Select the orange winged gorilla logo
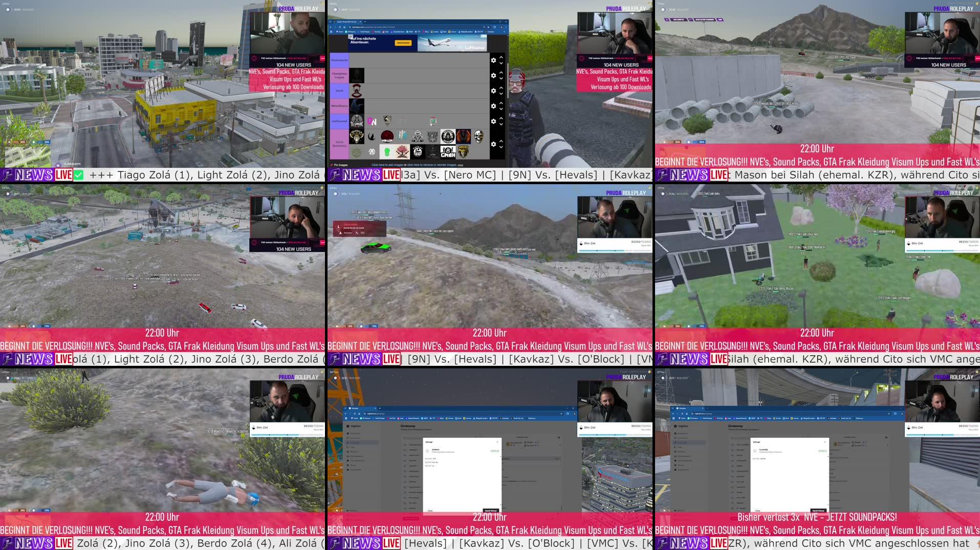 [x=463, y=137]
